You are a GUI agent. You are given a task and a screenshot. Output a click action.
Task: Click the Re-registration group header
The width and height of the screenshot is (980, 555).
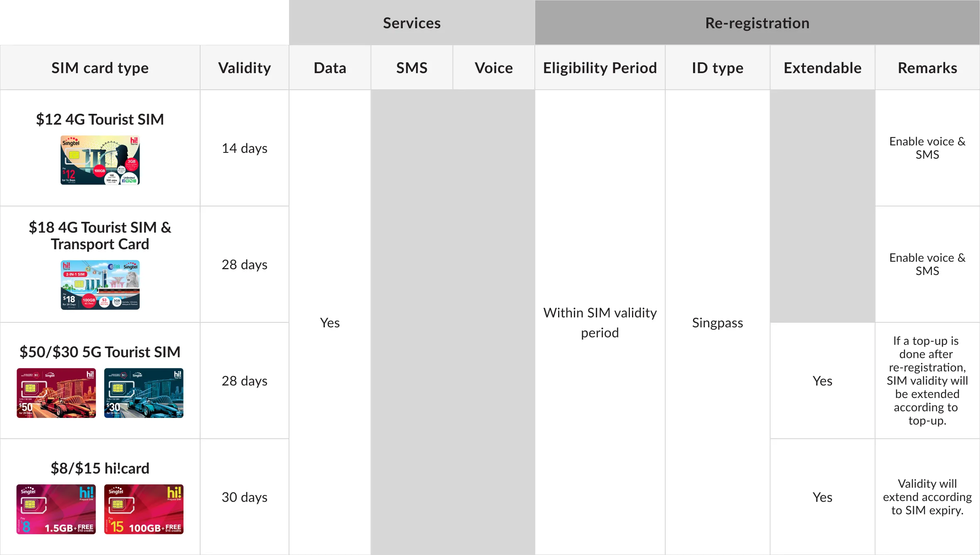point(757,23)
